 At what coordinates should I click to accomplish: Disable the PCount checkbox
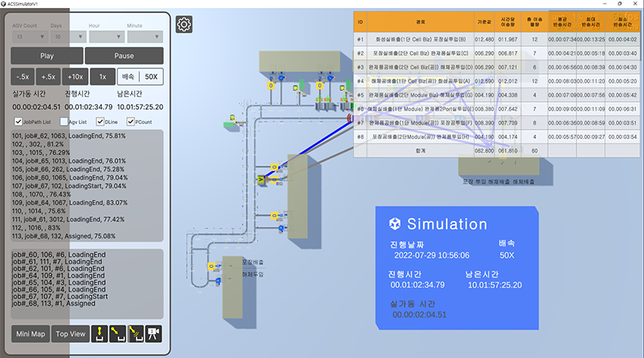[x=130, y=122]
